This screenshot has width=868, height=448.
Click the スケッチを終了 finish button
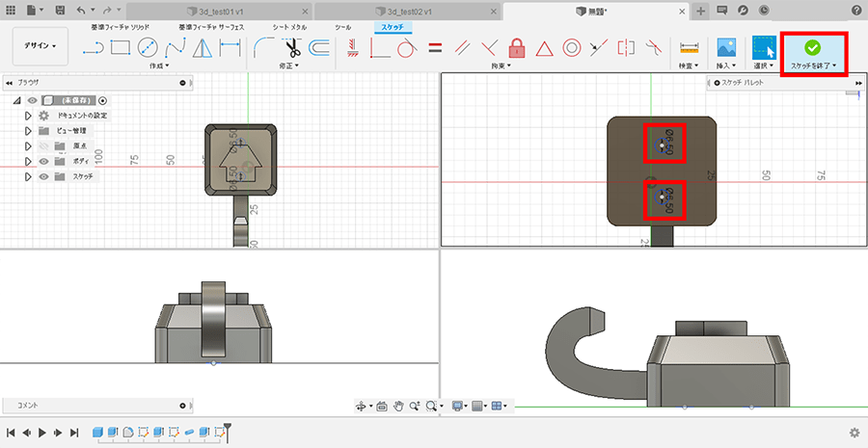click(811, 52)
